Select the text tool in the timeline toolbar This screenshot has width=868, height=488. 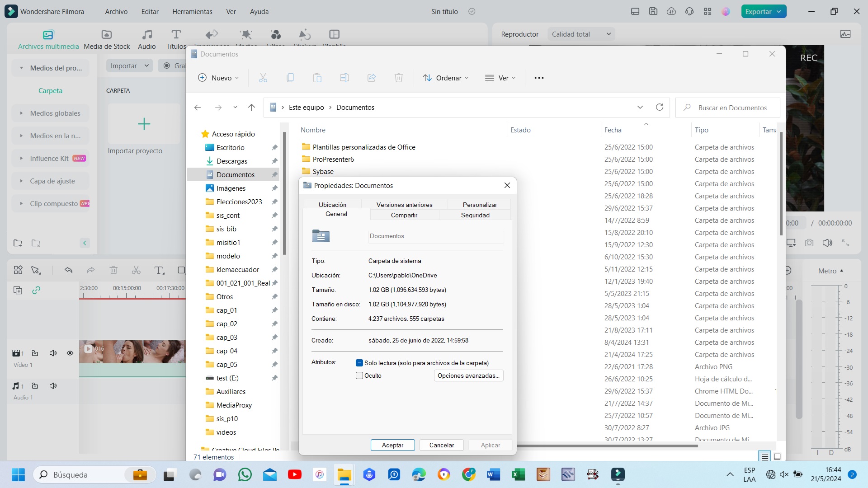(159, 270)
